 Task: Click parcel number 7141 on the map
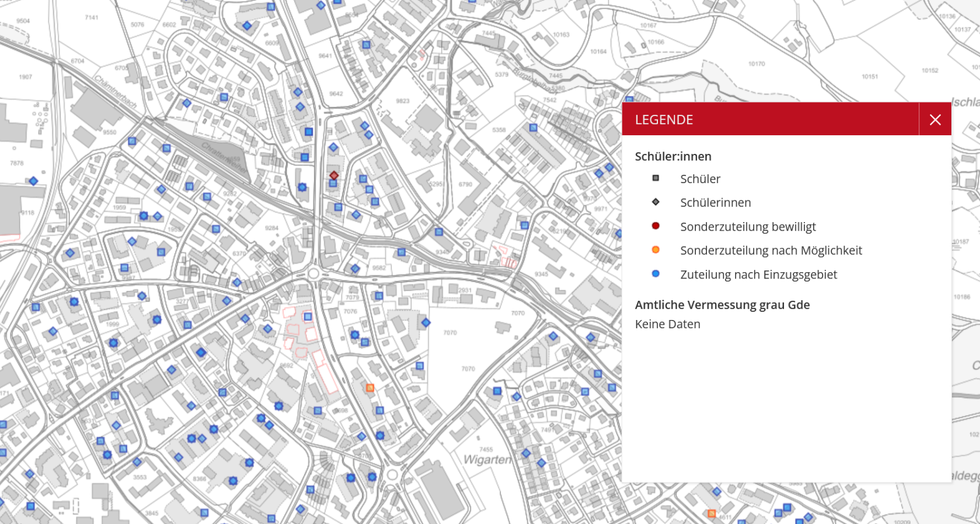(x=92, y=17)
